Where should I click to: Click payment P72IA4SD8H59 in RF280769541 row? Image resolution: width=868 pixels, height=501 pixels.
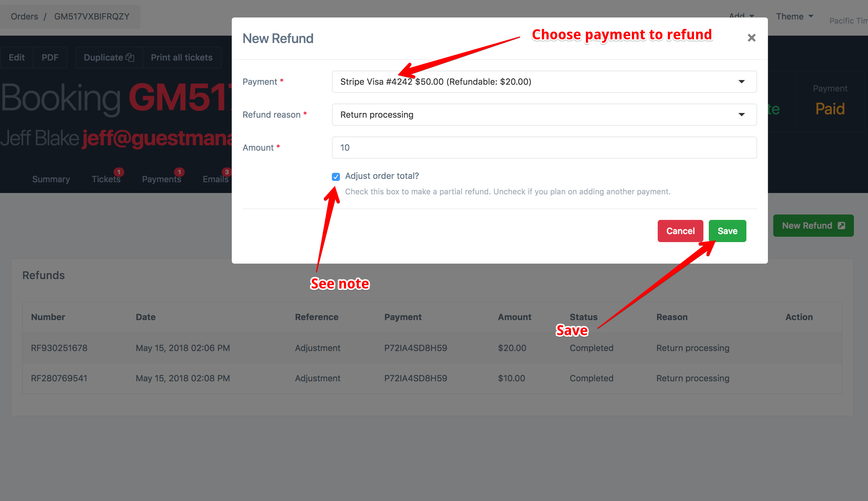[416, 378]
